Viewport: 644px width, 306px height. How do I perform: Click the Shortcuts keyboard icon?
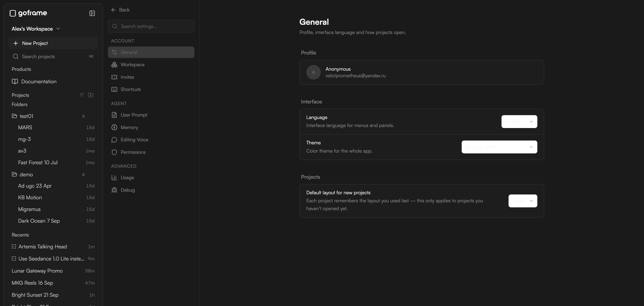click(114, 89)
